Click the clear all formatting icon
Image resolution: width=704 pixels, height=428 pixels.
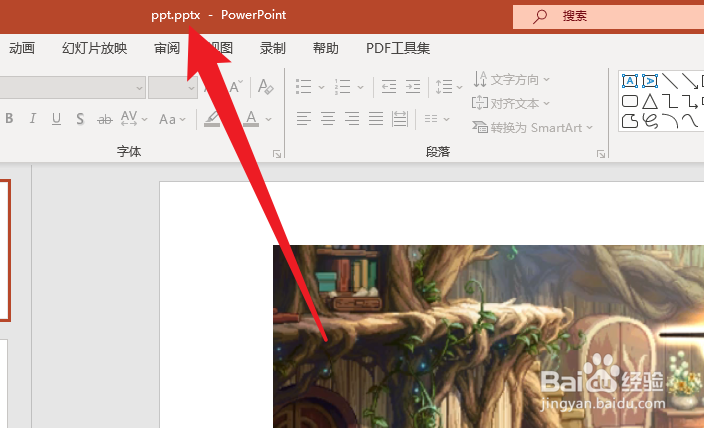[265, 86]
